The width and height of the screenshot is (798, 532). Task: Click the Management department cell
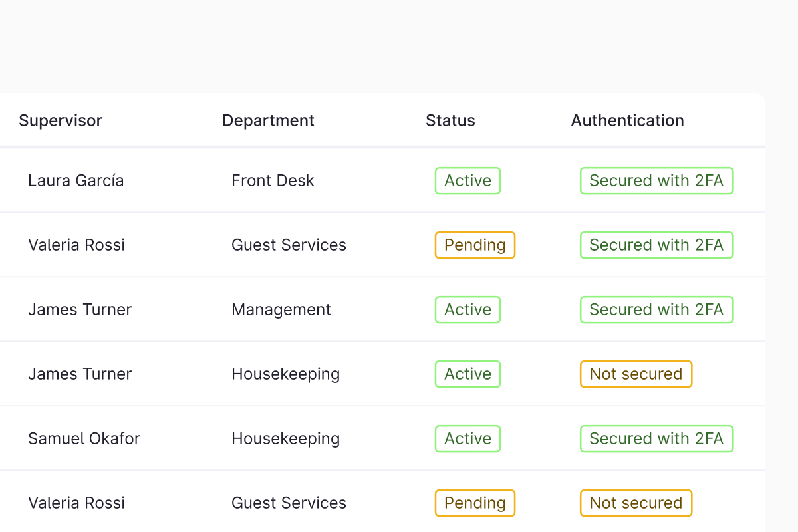(281, 309)
